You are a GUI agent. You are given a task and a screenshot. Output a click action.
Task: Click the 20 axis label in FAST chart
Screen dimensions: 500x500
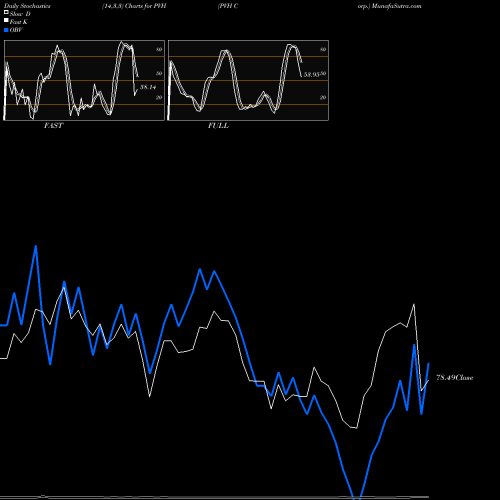coord(159,97)
